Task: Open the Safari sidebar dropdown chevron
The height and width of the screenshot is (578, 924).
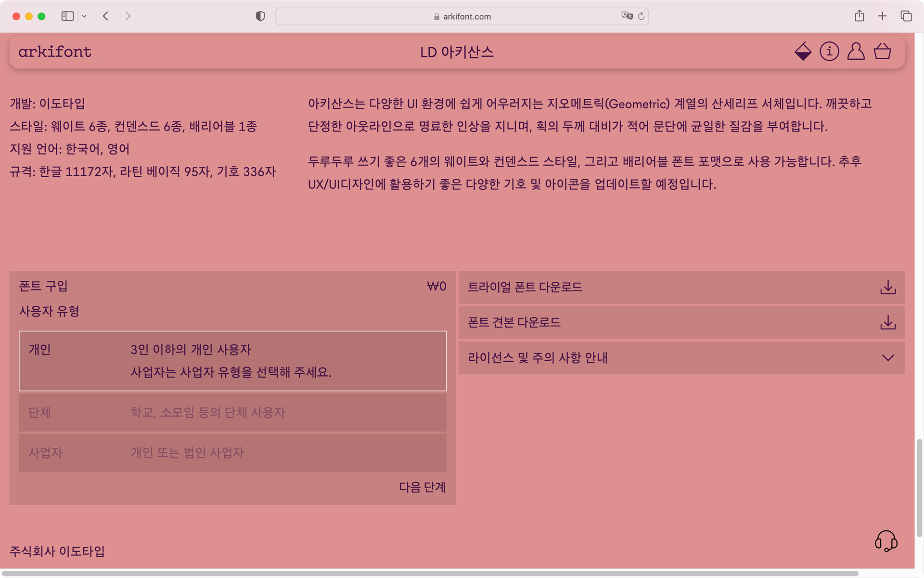Action: [84, 16]
